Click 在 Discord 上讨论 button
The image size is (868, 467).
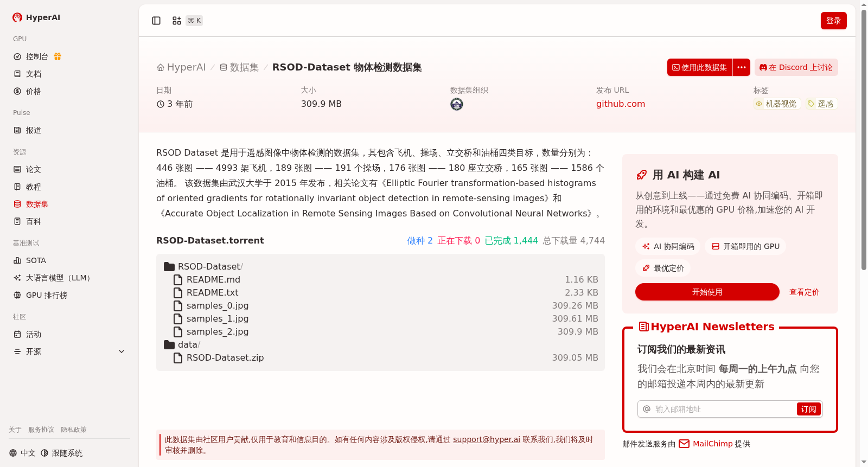[796, 67]
